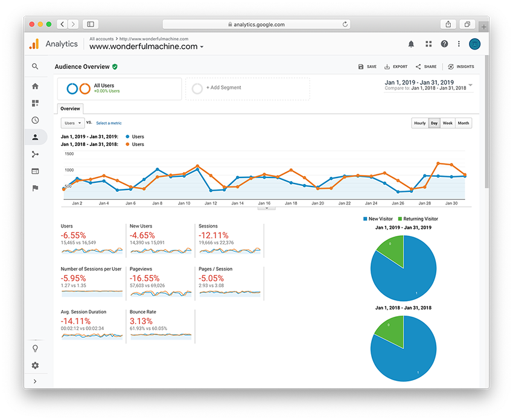Open the three-dot more menu
This screenshot has height=420, width=513.
tap(459, 44)
